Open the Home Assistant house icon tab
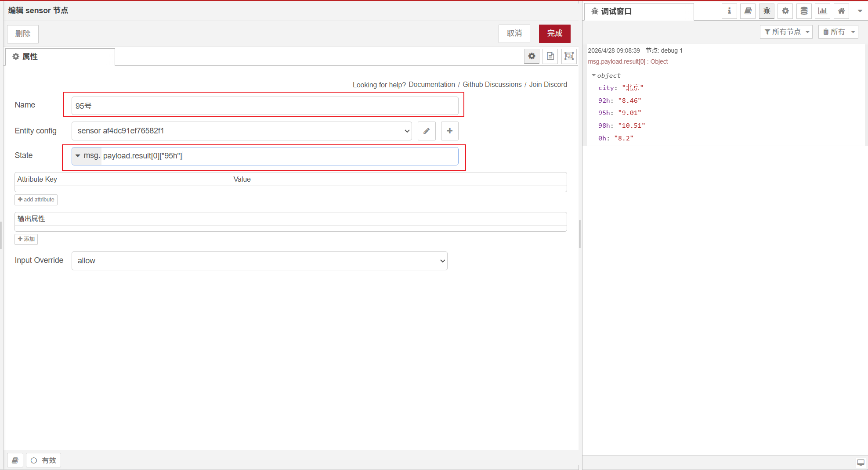 click(x=841, y=11)
